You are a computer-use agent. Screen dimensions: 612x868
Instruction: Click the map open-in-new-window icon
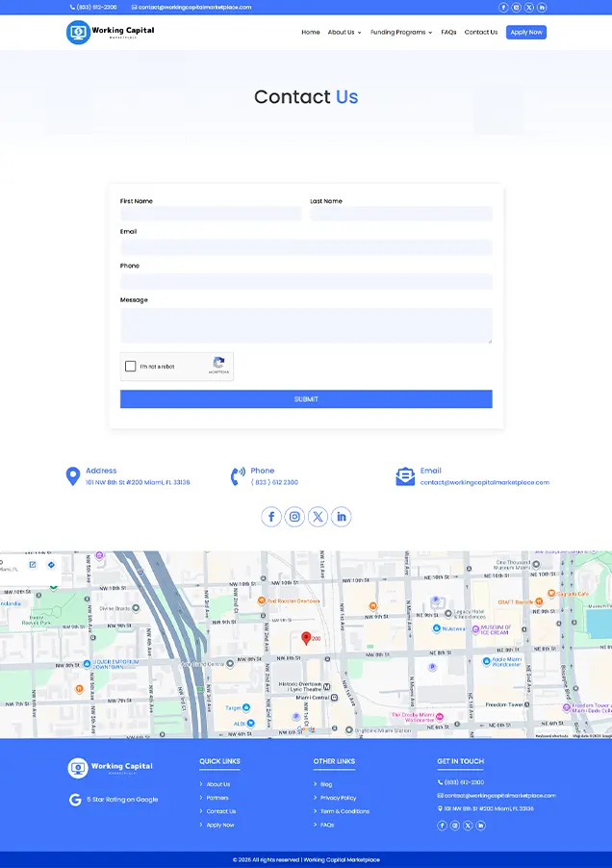coord(33,565)
